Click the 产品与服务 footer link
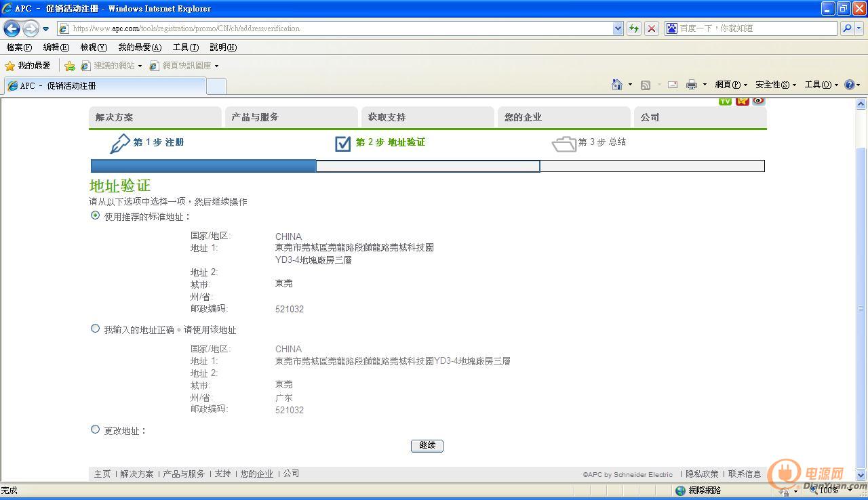 (184, 474)
